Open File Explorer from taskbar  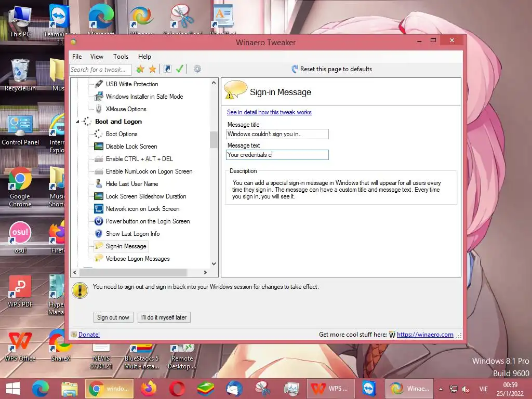click(69, 389)
